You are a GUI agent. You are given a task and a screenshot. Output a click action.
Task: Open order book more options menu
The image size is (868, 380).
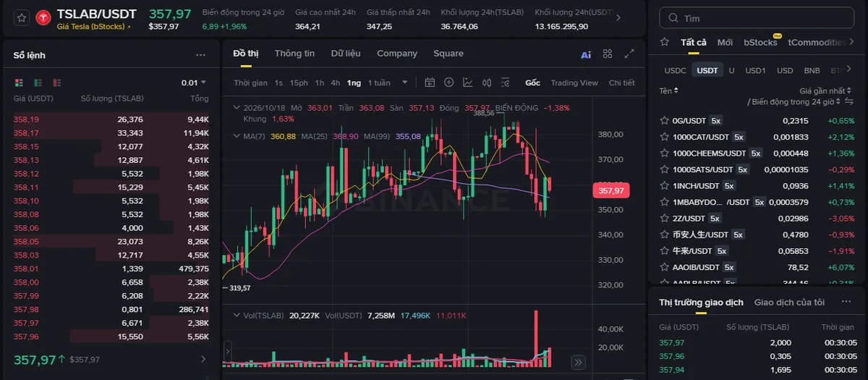pos(200,55)
